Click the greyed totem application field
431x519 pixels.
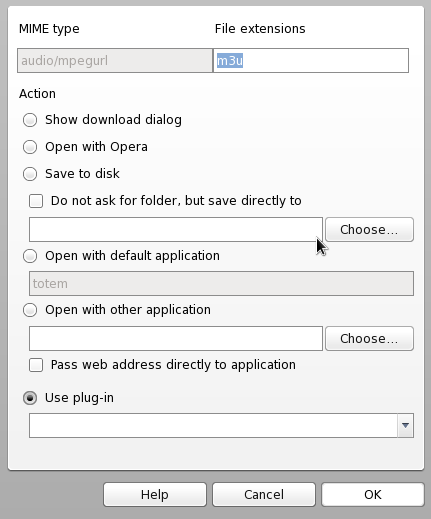221,283
